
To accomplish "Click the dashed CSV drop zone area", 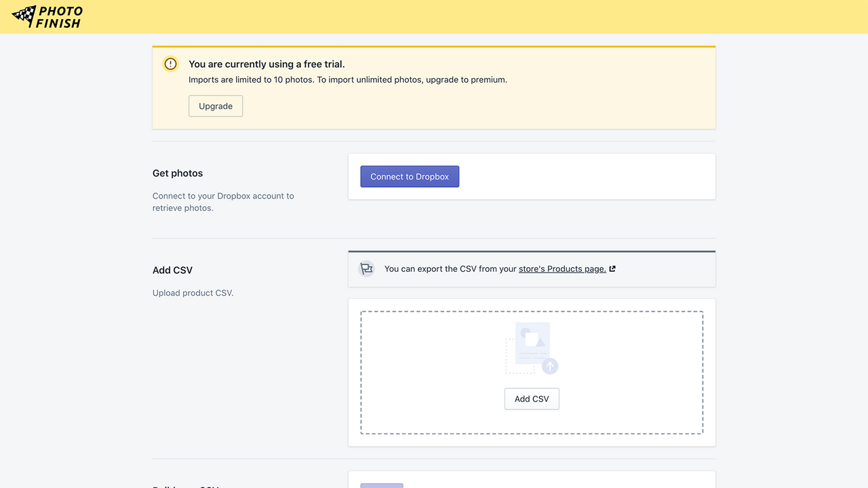I will click(532, 372).
